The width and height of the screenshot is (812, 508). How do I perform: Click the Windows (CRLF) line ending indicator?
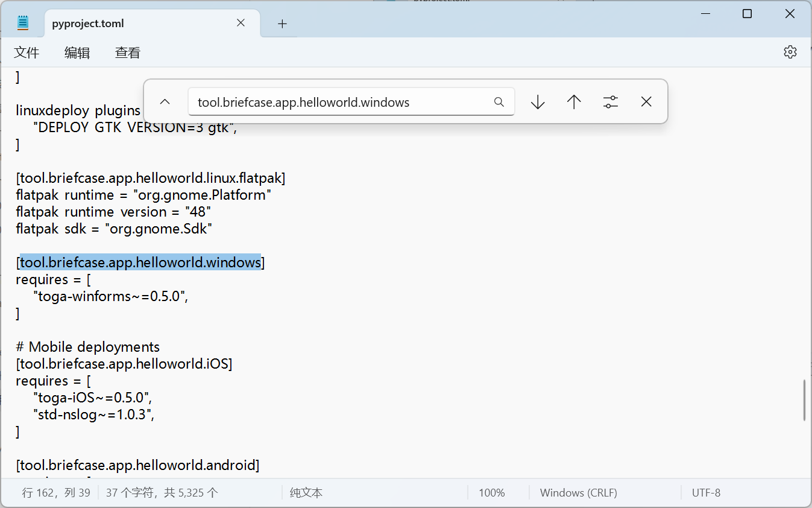[x=579, y=493]
